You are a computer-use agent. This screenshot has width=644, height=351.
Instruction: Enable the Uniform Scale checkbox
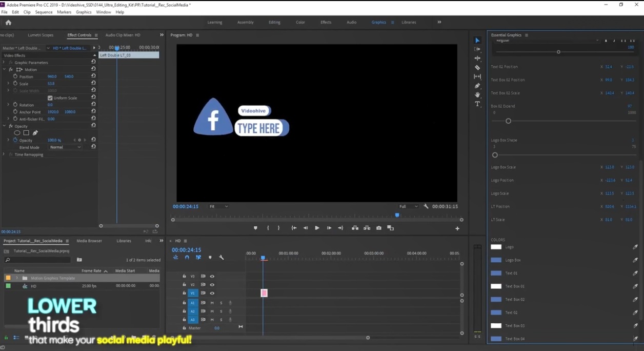pyautogui.click(x=50, y=98)
